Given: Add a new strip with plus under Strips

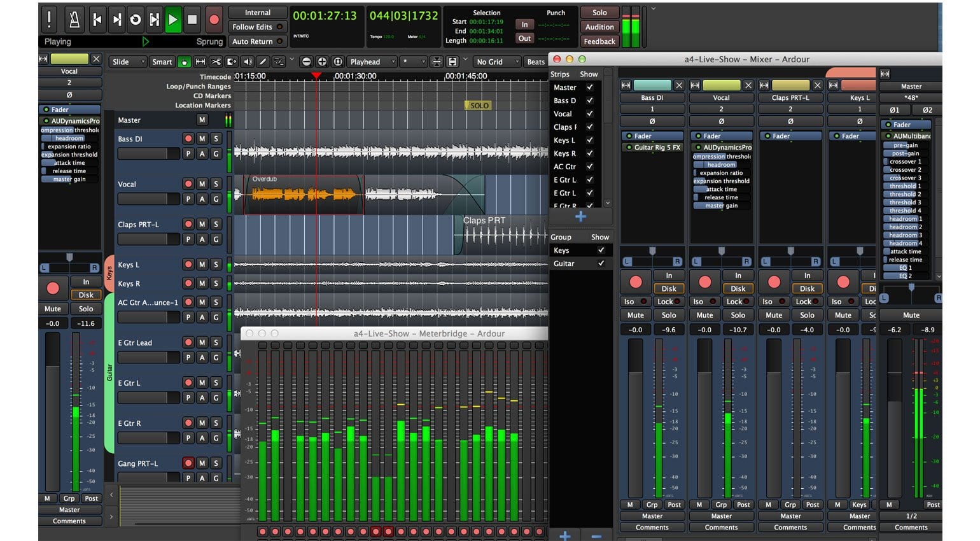Looking at the screenshot, I should click(x=580, y=217).
